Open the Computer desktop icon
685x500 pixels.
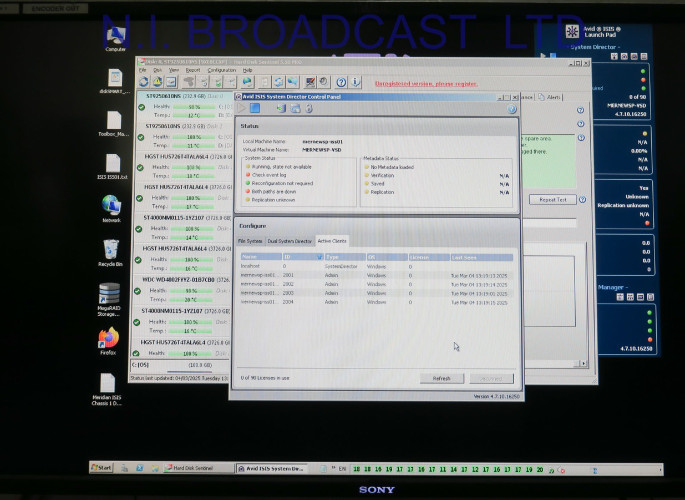[116, 39]
